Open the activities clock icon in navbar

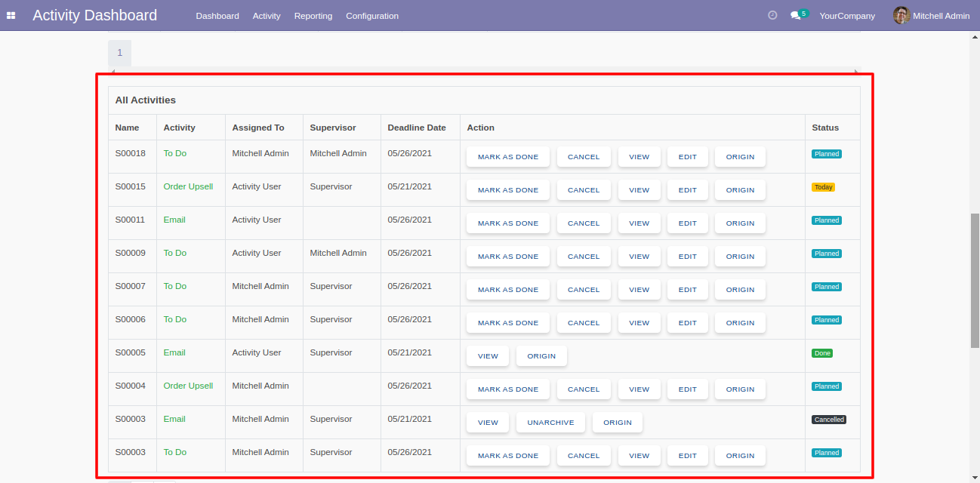772,15
